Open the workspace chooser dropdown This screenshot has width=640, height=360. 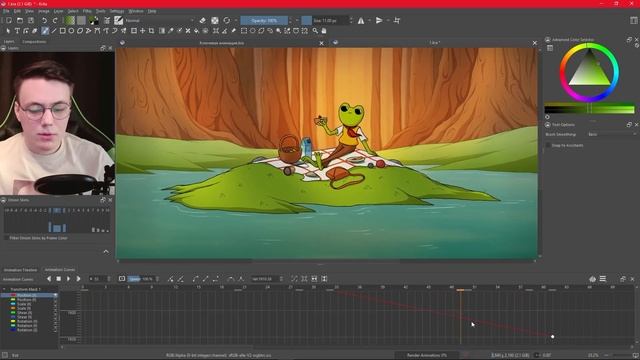pos(633,20)
